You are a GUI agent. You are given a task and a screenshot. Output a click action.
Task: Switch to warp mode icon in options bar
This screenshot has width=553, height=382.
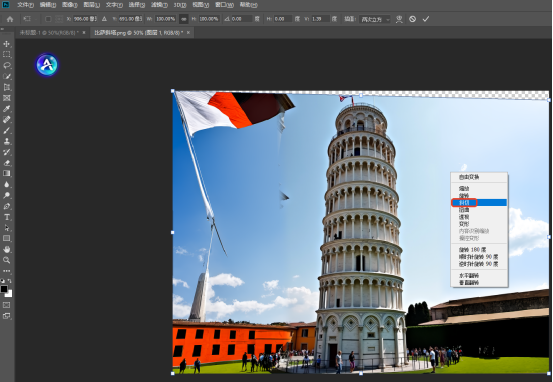click(x=399, y=19)
